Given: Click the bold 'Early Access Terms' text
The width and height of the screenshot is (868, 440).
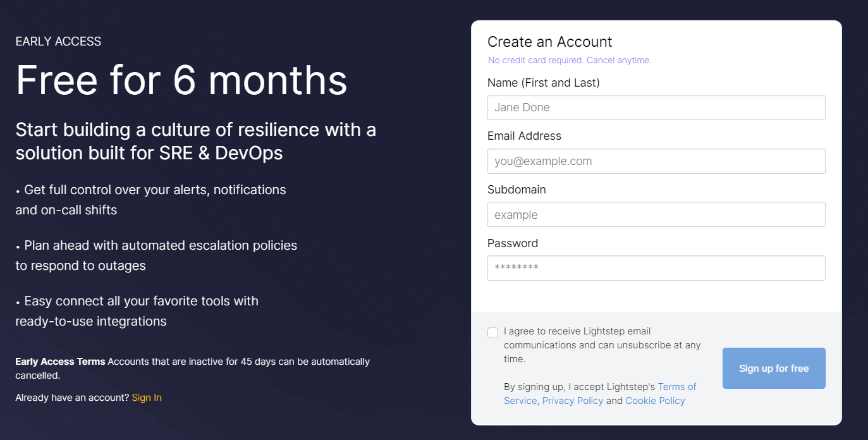Looking at the screenshot, I should tap(60, 362).
